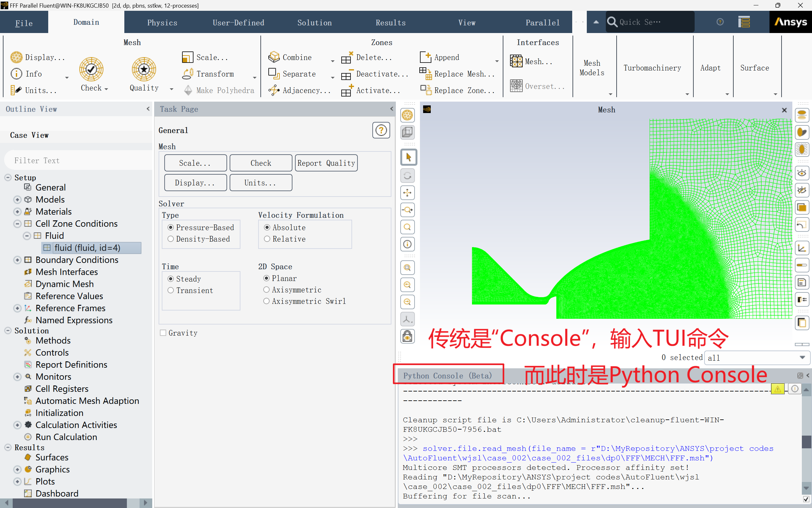Click the outline horizontal scrollbar
Image resolution: width=812 pixels, height=508 pixels.
[x=69, y=503]
